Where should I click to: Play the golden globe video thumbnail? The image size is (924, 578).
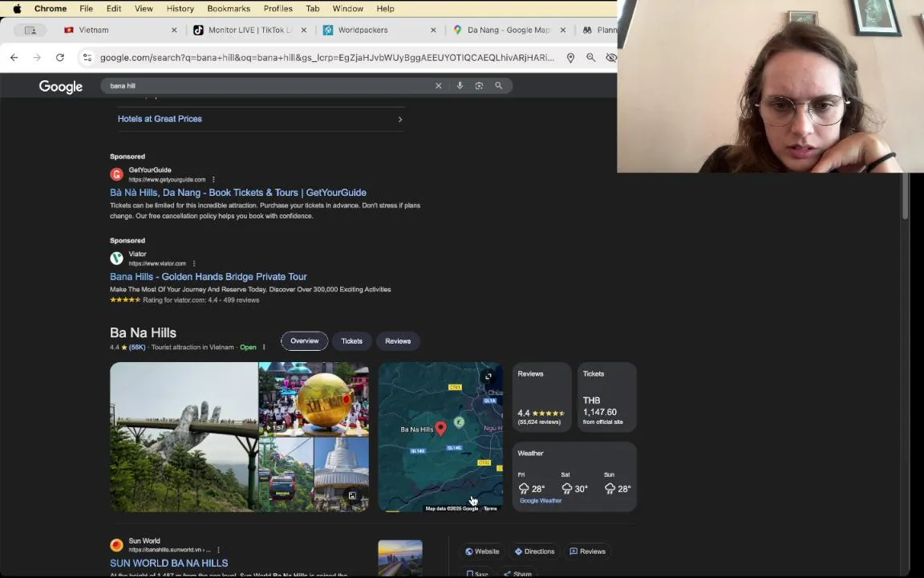point(314,399)
